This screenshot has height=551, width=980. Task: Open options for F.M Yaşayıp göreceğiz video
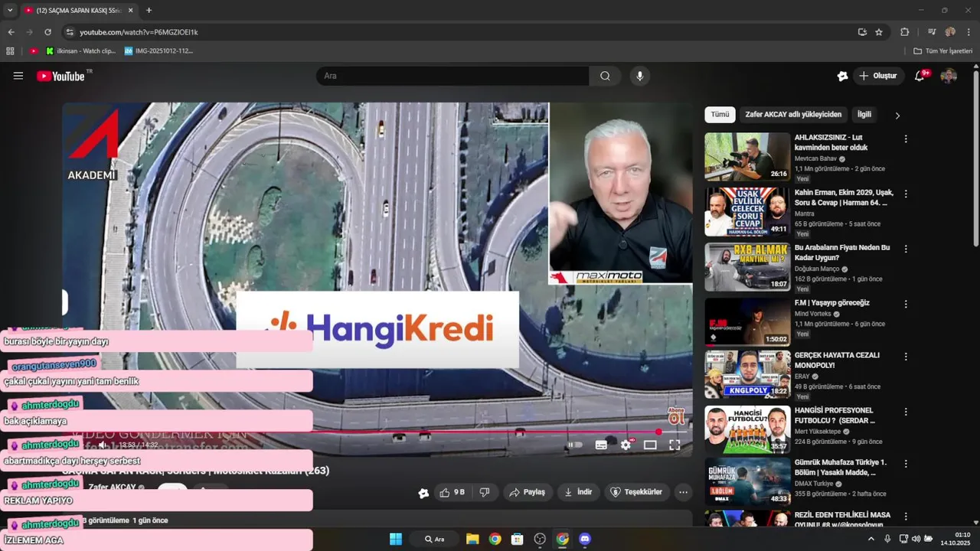click(x=906, y=305)
